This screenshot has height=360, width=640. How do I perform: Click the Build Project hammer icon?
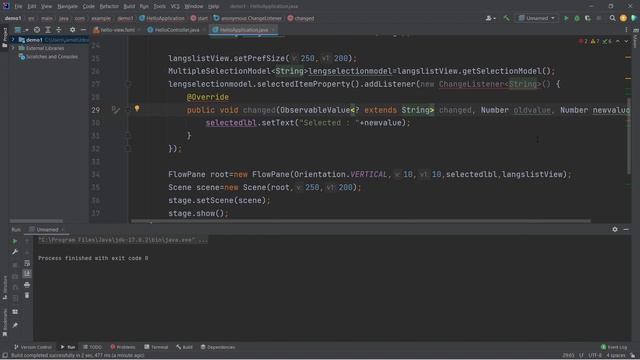[x=507, y=18]
